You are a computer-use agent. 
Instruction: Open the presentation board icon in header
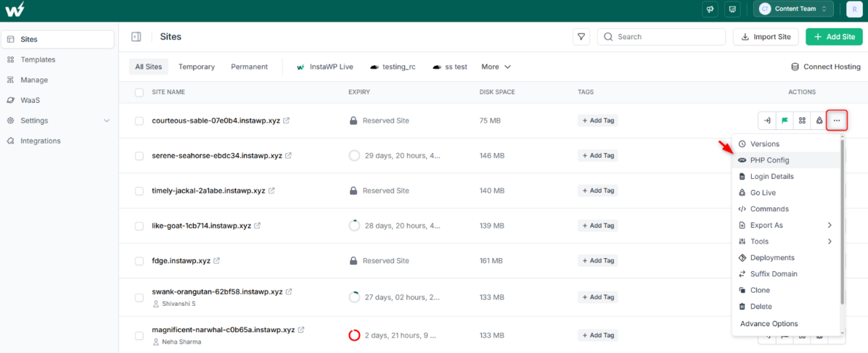[x=732, y=9]
